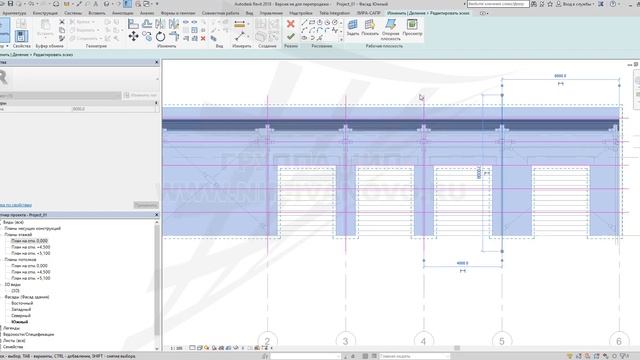Click the 4000.0 dimension text
Viewport: 640px width, 360px height.
462,263
